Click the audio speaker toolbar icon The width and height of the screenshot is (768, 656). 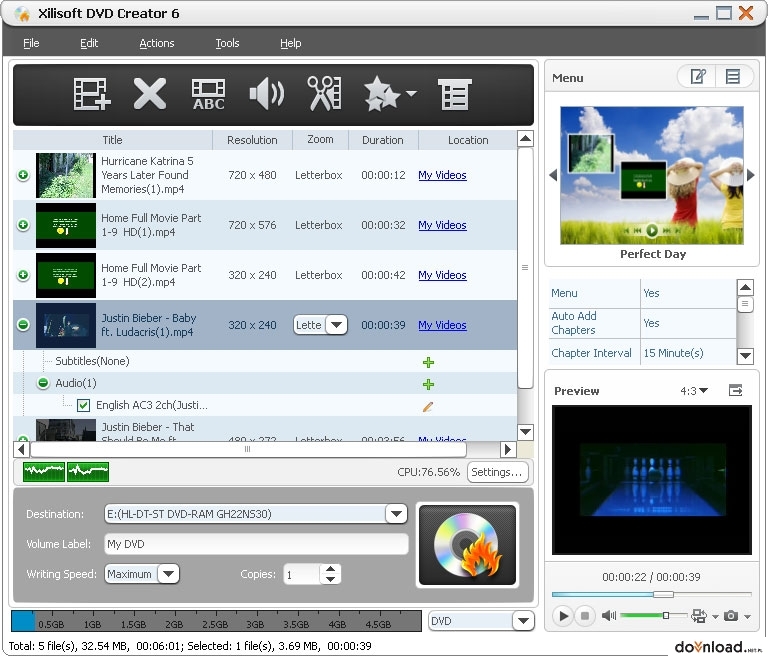(266, 94)
